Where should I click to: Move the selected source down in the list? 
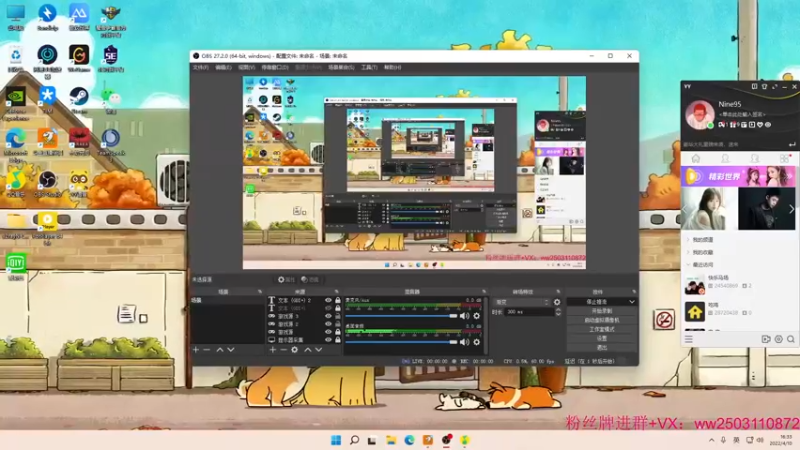pyautogui.click(x=318, y=349)
